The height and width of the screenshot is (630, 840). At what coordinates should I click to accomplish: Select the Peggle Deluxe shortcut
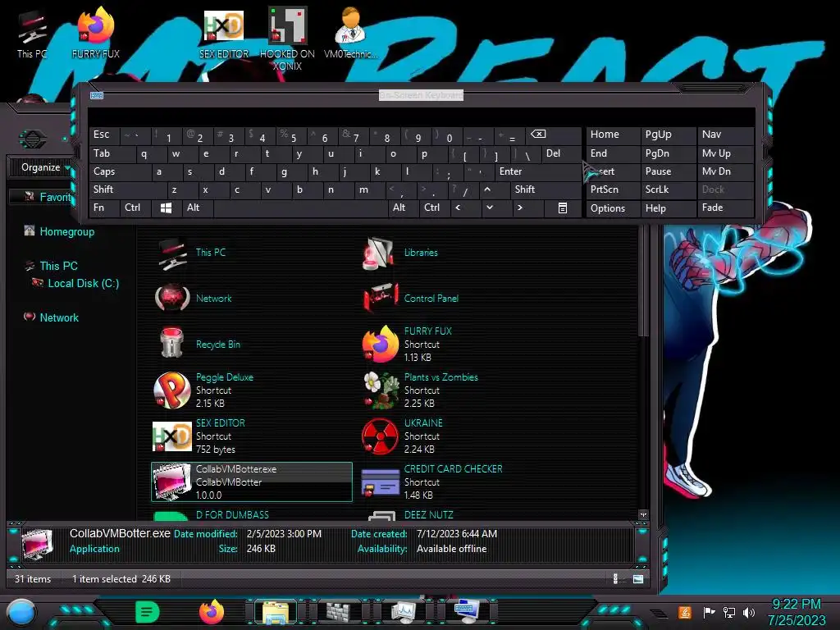tap(204, 390)
